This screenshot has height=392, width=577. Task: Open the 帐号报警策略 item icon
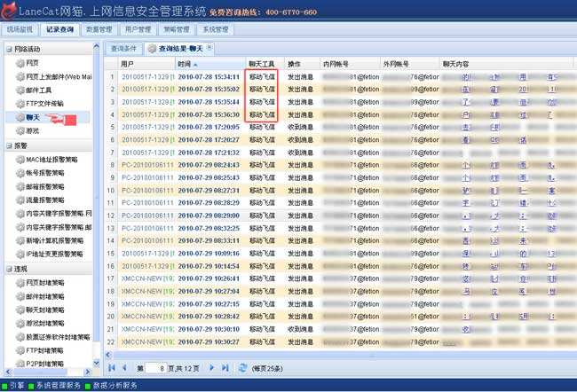20,173
